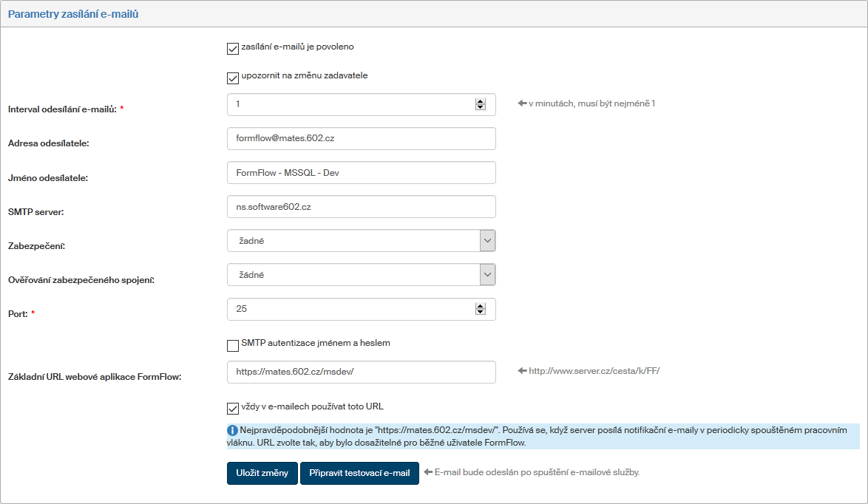Toggle 'vždy v e-mailech používat toto URL'
Image resolution: width=868 pixels, height=504 pixels.
pyautogui.click(x=233, y=409)
